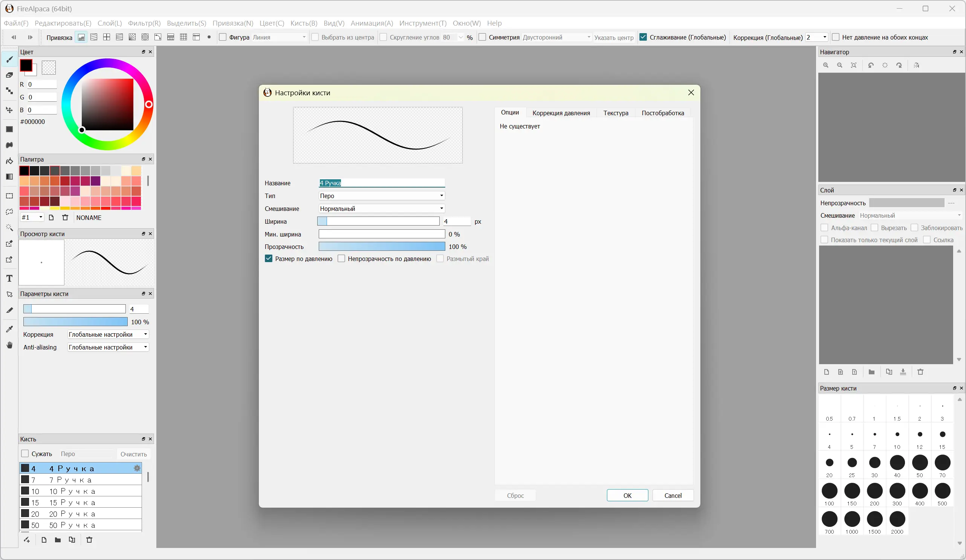This screenshot has height=560, width=966.
Task: Uncheck Размер по давлению checkbox
Action: [269, 259]
